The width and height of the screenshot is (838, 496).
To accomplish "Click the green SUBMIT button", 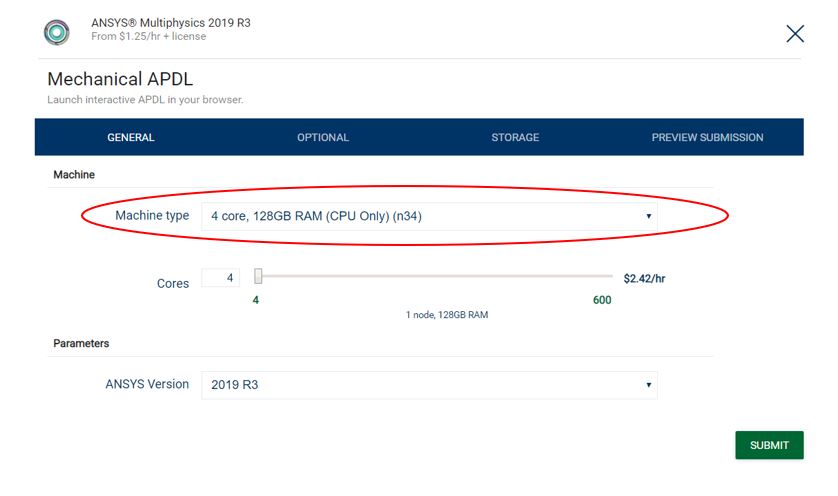I will [769, 445].
